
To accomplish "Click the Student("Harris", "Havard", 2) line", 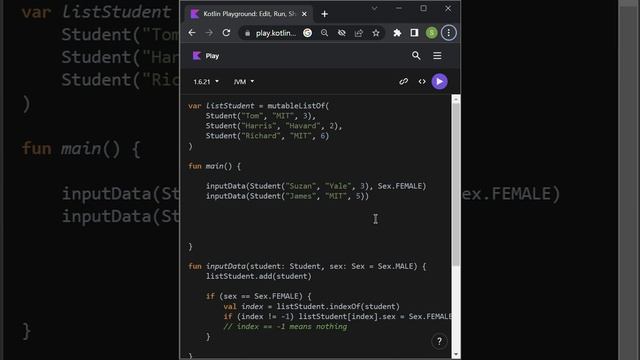I will point(274,126).
